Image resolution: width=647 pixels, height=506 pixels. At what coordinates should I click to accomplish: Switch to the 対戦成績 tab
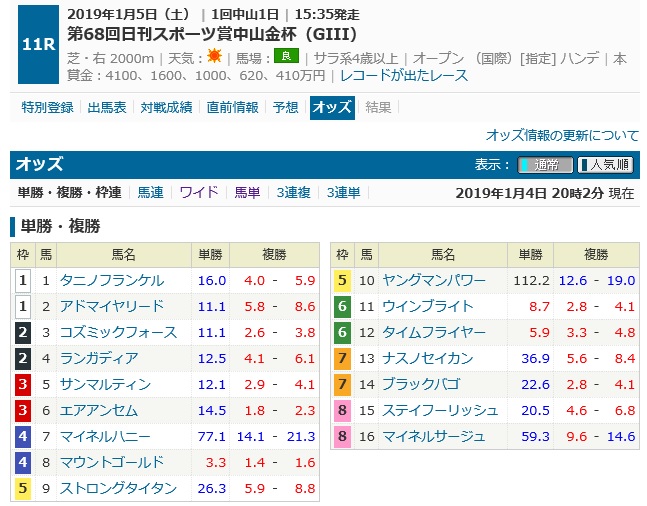[x=166, y=108]
